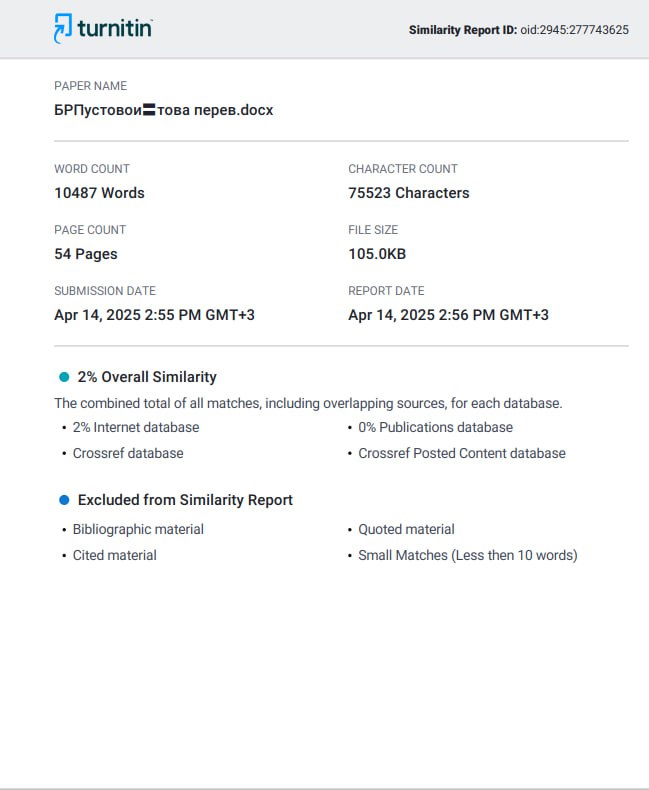
Task: Click the Quoted material item
Action: point(406,530)
